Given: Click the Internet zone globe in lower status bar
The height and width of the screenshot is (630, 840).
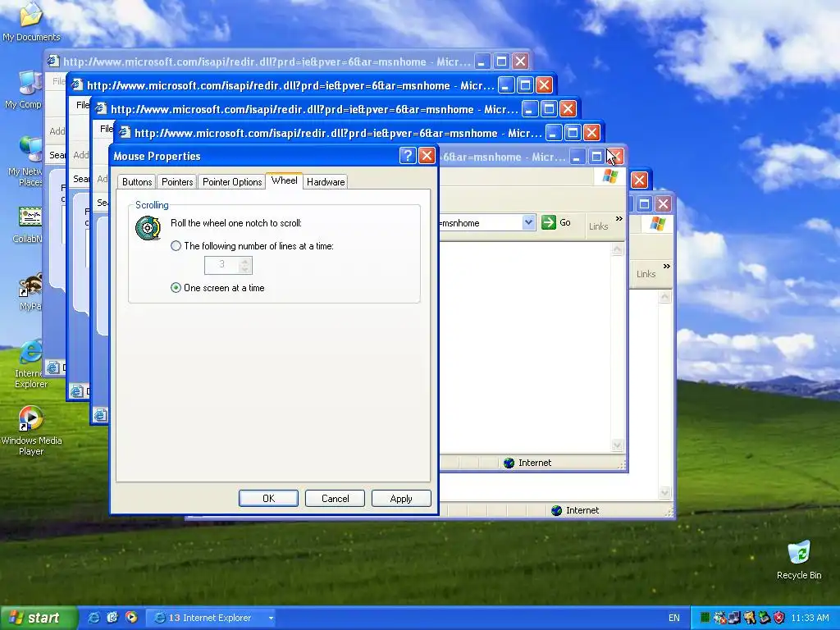Looking at the screenshot, I should tap(557, 510).
